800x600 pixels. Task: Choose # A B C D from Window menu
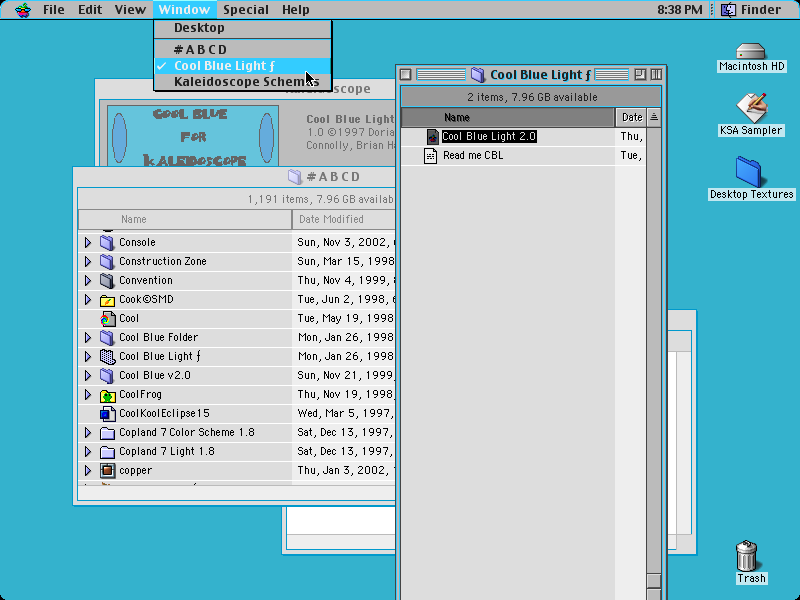pyautogui.click(x=243, y=49)
